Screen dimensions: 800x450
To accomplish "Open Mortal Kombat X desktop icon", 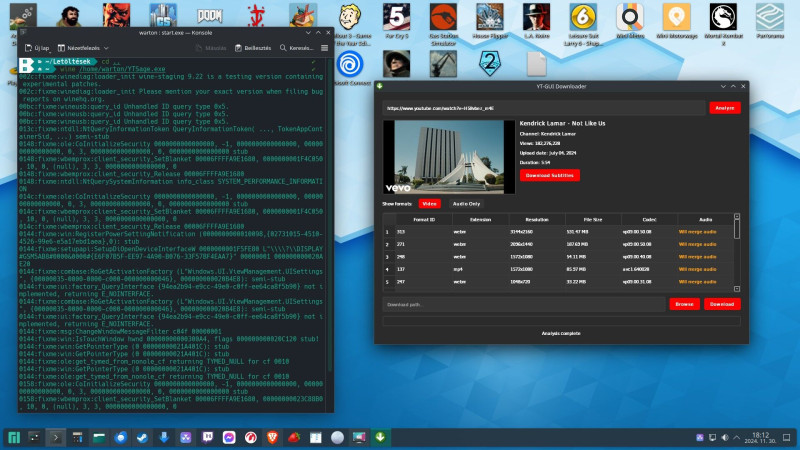I will 723,24.
